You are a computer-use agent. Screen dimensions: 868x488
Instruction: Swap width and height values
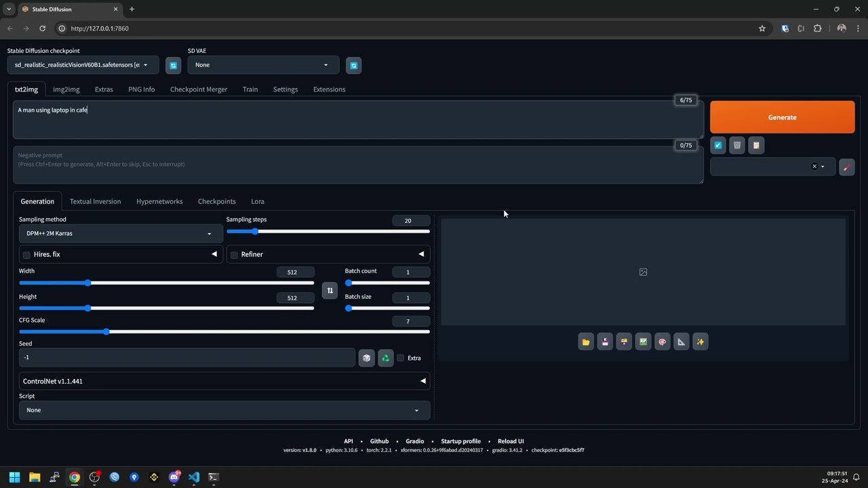(x=330, y=291)
